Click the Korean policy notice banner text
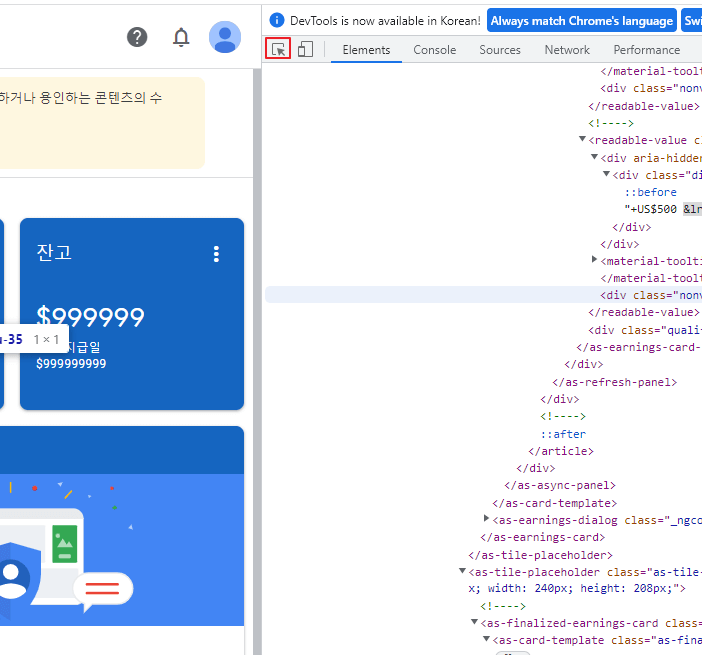Image resolution: width=702 pixels, height=655 pixels. pyautogui.click(x=81, y=98)
